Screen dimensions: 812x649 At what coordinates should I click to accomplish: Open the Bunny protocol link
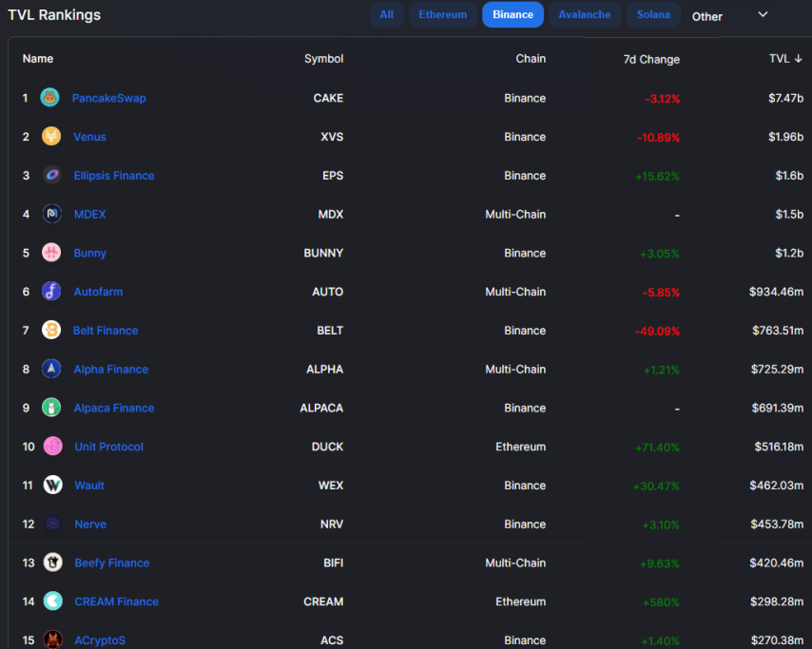click(x=89, y=253)
